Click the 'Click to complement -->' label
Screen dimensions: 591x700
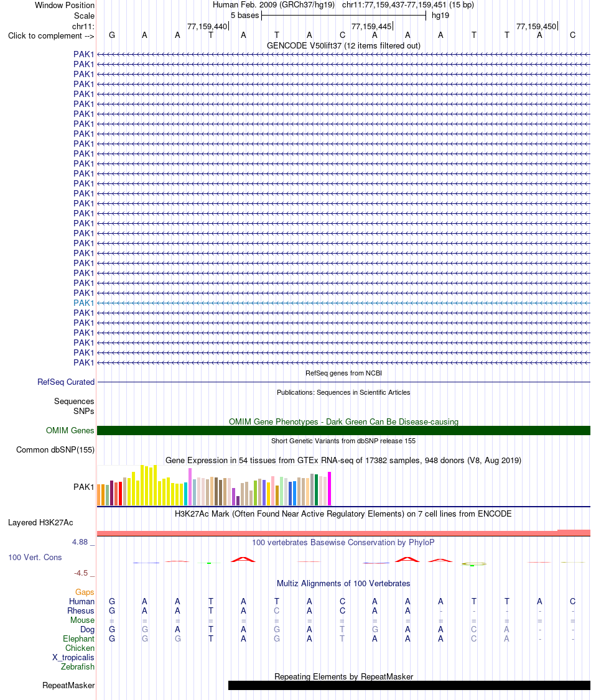click(51, 35)
